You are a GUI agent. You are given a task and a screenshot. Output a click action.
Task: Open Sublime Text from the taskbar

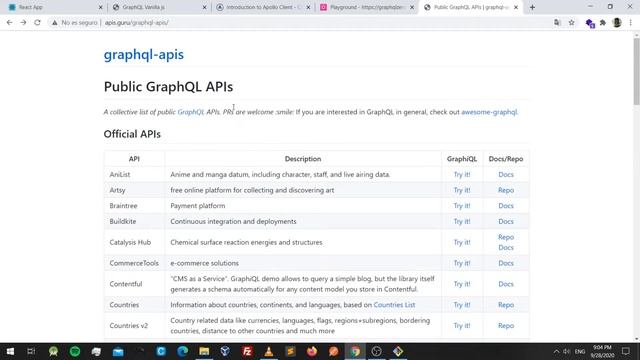(x=290, y=351)
